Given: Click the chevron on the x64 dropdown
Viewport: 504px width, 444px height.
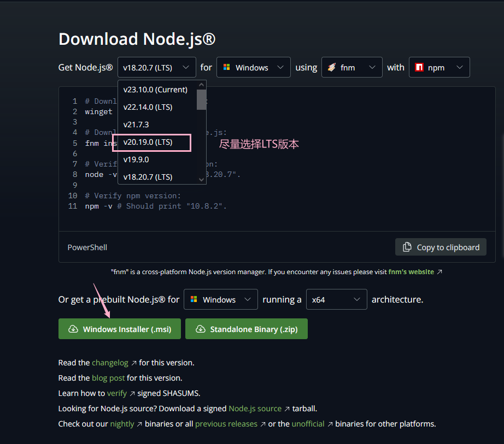Looking at the screenshot, I should pyautogui.click(x=357, y=299).
